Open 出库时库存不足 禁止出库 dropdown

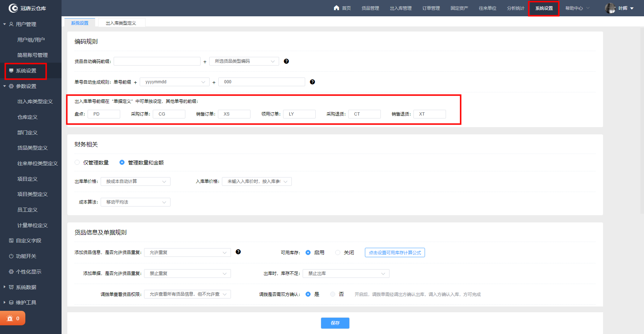(346, 274)
